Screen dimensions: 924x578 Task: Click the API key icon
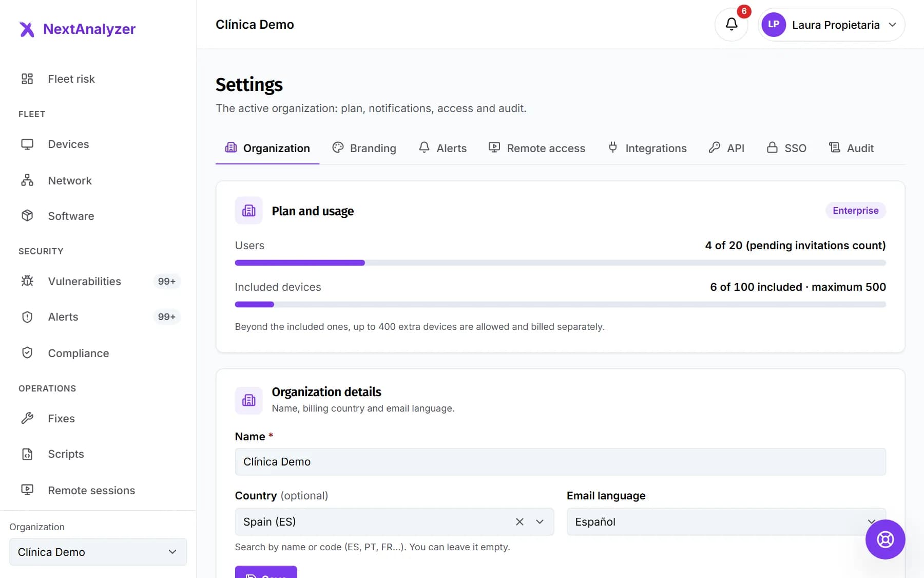(715, 148)
